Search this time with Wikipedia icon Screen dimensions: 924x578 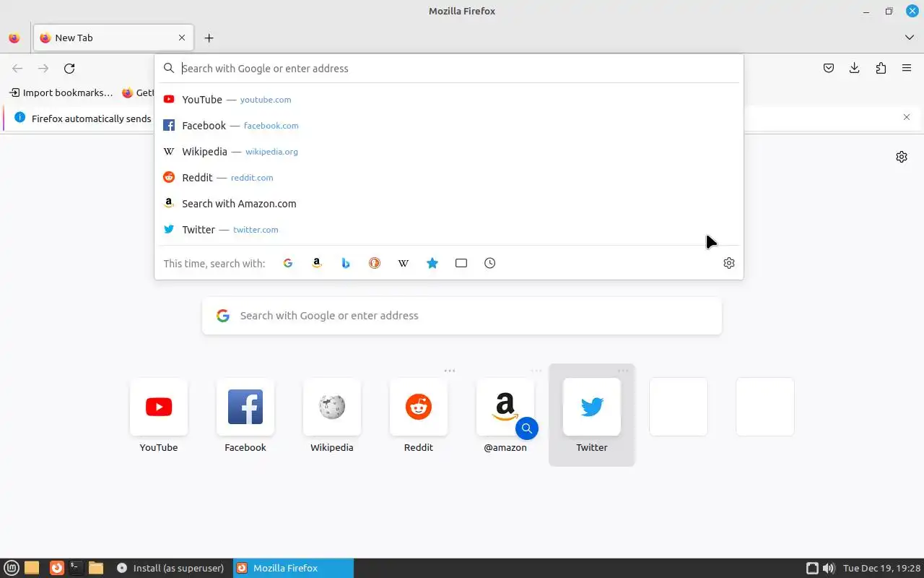tap(404, 263)
